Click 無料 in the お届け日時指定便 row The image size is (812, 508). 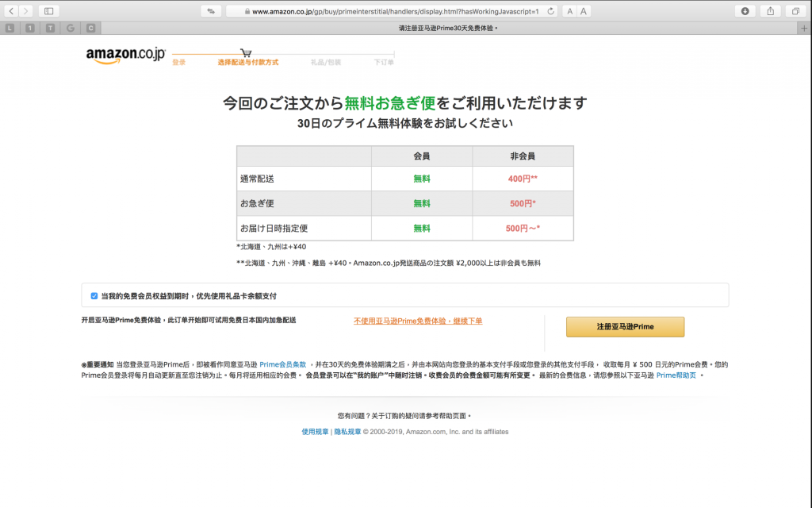click(x=422, y=228)
